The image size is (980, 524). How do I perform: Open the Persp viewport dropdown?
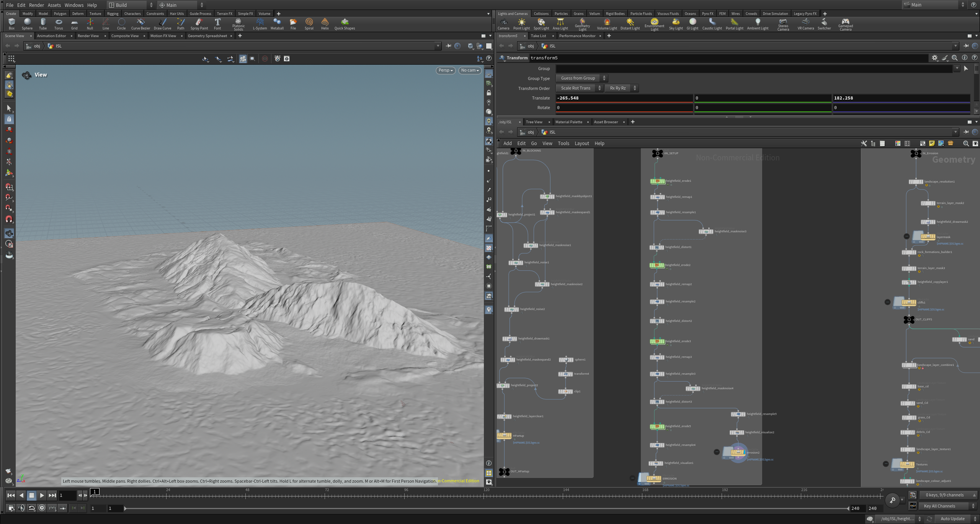pyautogui.click(x=446, y=70)
